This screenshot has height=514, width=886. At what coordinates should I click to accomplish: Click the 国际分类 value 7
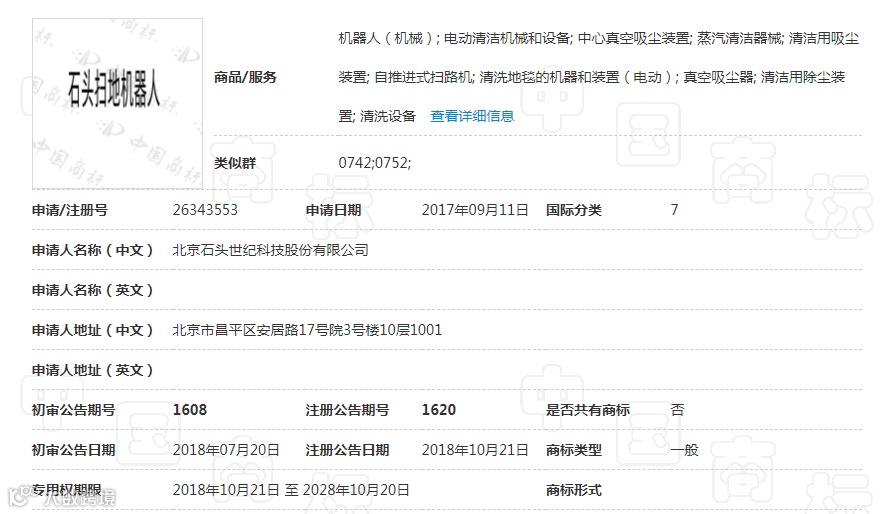point(674,210)
